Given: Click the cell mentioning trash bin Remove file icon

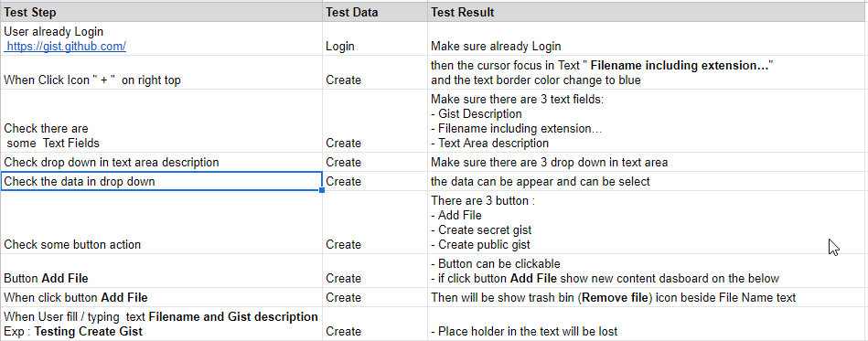Looking at the screenshot, I should 648,297.
